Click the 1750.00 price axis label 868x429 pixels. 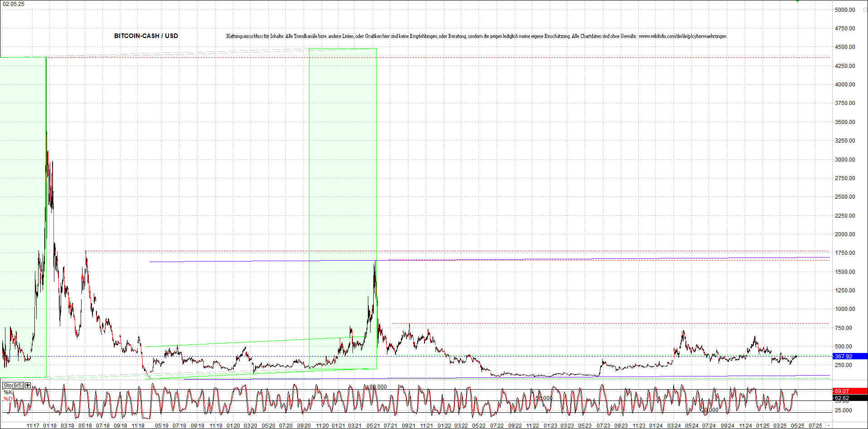[x=845, y=253]
